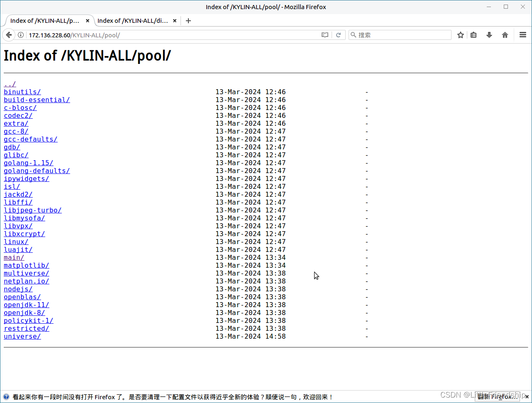This screenshot has width=532, height=403.
Task: Open a new browser tab
Action: coord(188,20)
